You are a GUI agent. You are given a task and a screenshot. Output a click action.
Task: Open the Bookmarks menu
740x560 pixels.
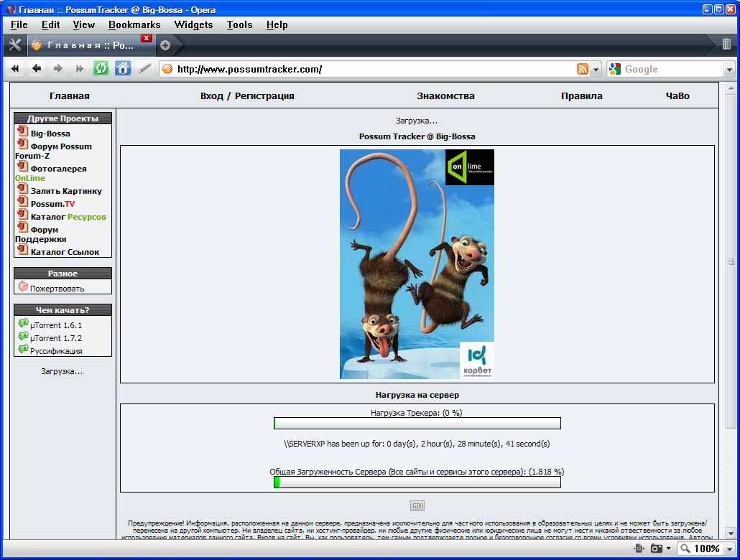(134, 25)
